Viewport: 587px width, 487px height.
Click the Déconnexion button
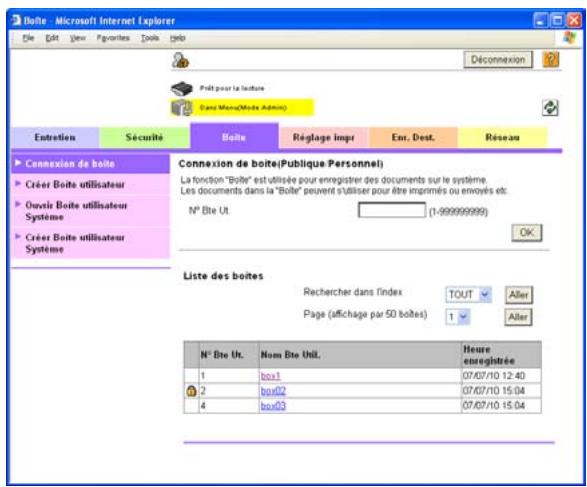pos(498,60)
